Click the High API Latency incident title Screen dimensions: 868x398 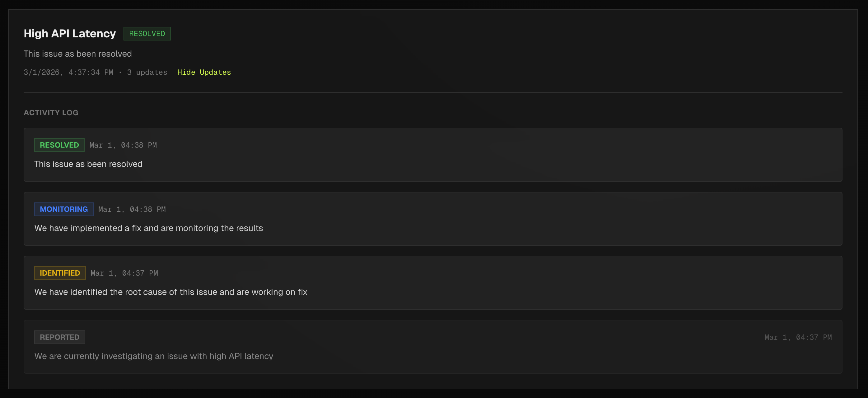point(69,33)
